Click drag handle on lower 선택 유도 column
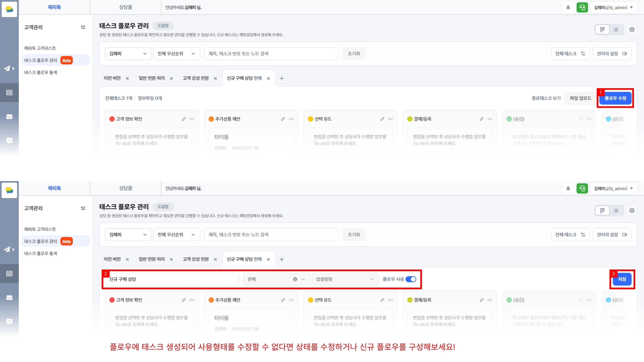644x362 pixels. [x=390, y=300]
